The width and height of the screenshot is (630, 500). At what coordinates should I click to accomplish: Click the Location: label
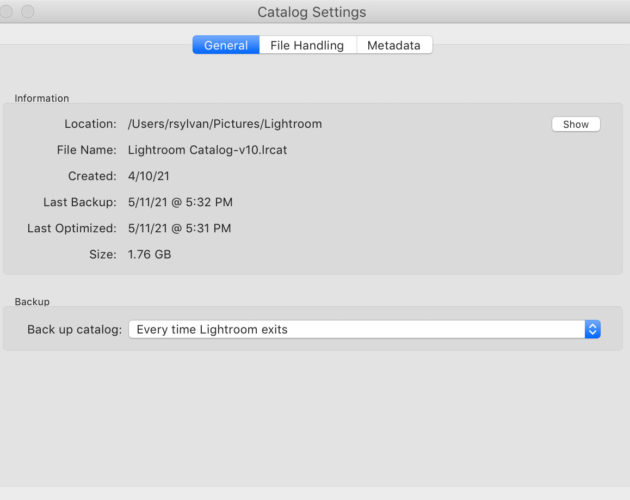[x=90, y=124]
